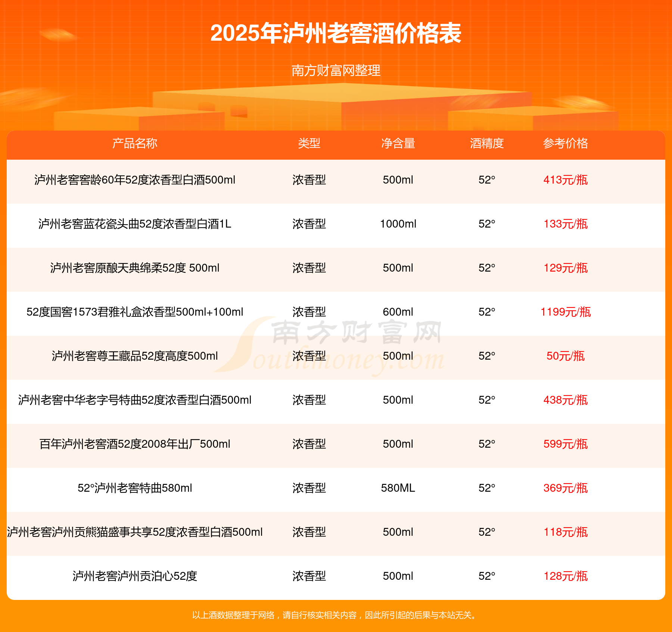Click the 600ml net content cell
Image resolution: width=672 pixels, height=632 pixels.
[398, 312]
